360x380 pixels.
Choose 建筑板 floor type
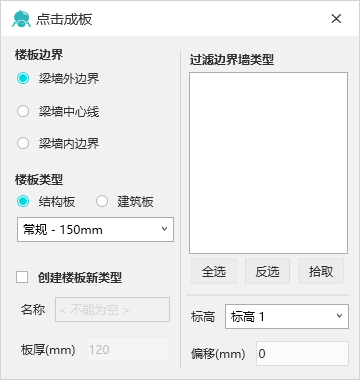pos(102,201)
